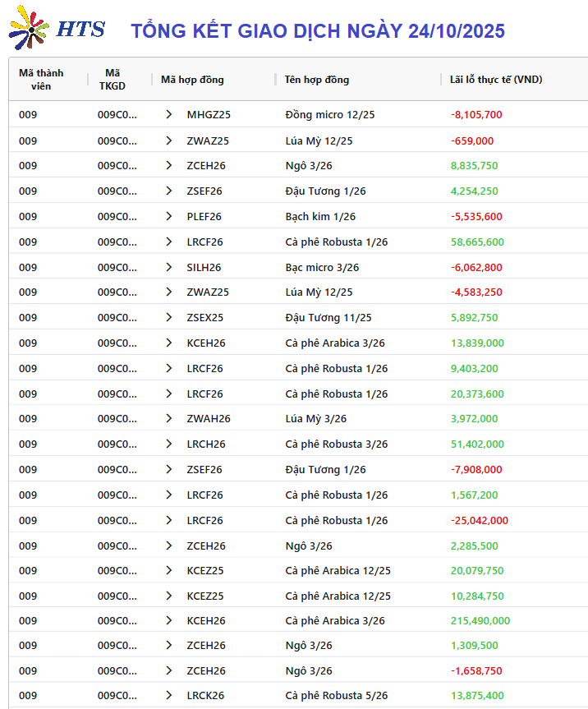Viewport: 588px width, 709px height.
Task: Sort by Mã hợp đồng column
Action: tap(192, 80)
